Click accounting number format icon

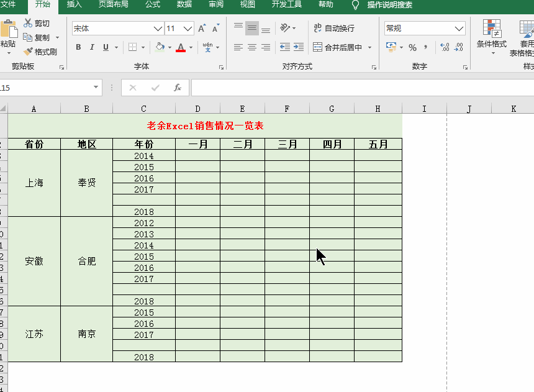click(x=391, y=47)
